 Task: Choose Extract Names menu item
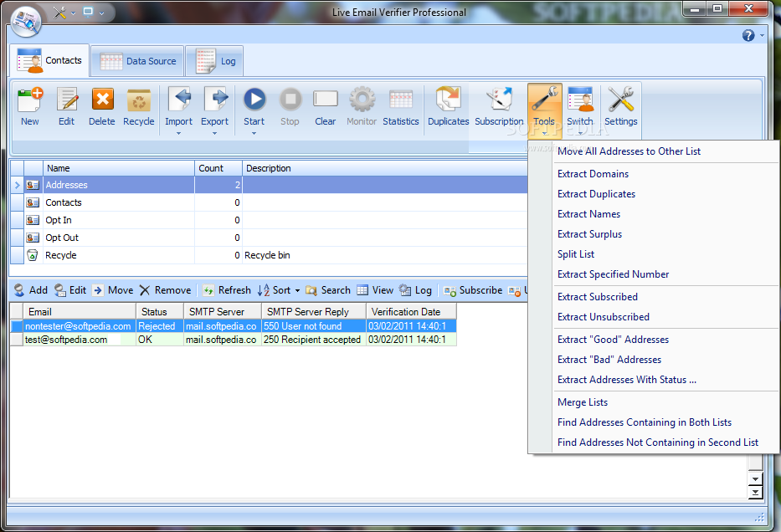[588, 214]
